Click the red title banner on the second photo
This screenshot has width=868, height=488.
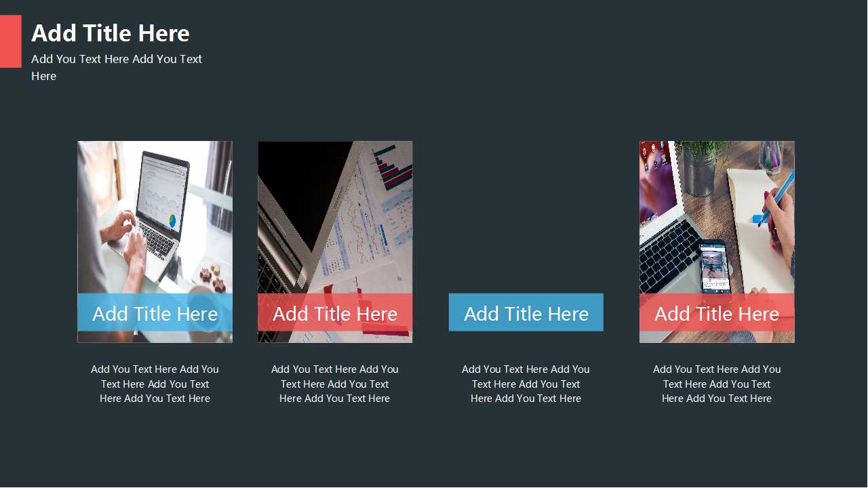[x=335, y=312]
